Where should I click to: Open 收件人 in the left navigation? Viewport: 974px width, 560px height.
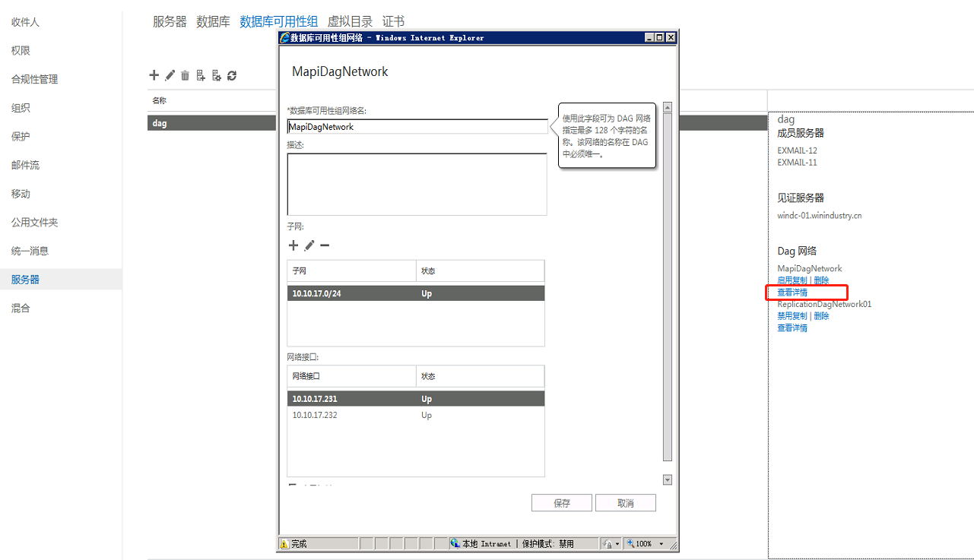tap(25, 22)
